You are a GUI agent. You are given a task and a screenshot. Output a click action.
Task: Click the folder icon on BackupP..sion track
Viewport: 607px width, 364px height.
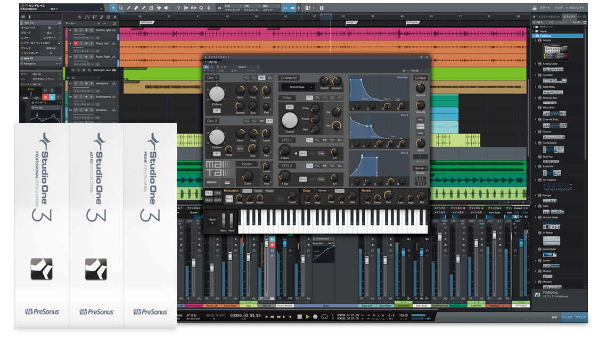coord(114,70)
